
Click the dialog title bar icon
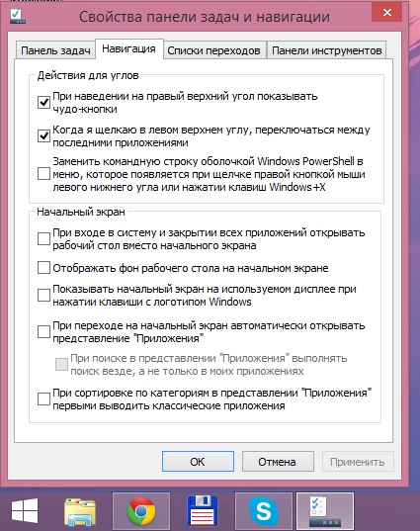click(17, 16)
